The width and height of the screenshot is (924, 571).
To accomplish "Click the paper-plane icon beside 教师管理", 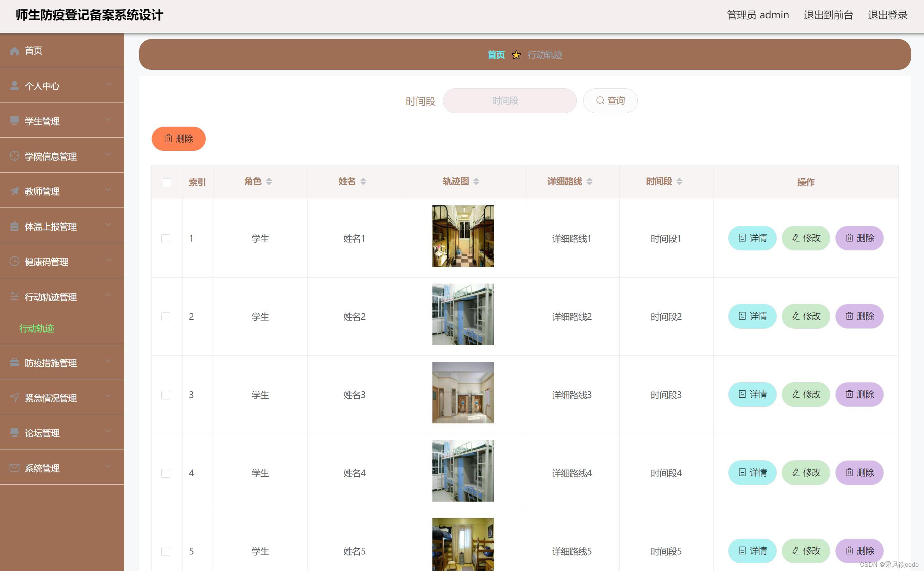I will coord(14,191).
